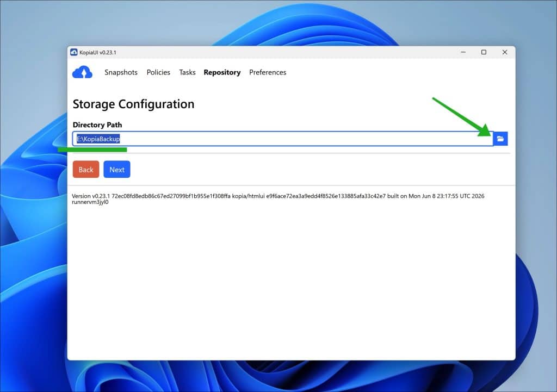Screen dimensions: 557x392
Task: Click the version info text at bottom
Action: (278, 199)
